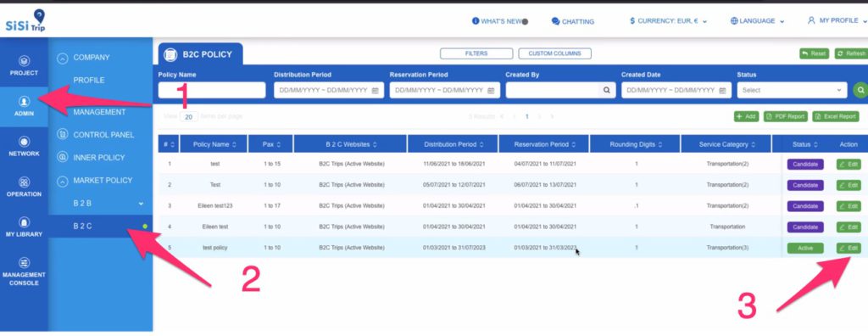The height and width of the screenshot is (336, 868).
Task: Open calendar for Created Date filter
Action: pos(722,91)
